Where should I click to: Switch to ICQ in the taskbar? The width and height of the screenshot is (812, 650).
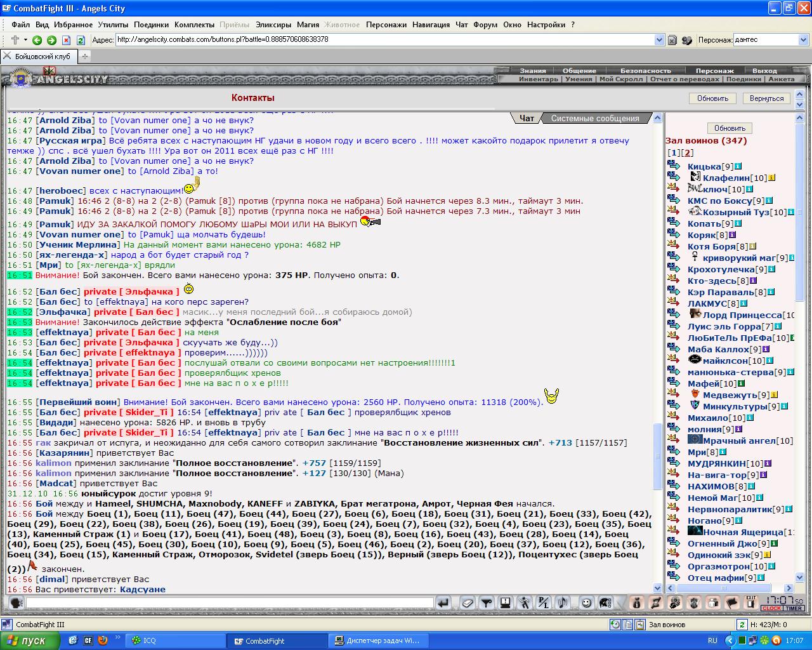click(x=176, y=640)
